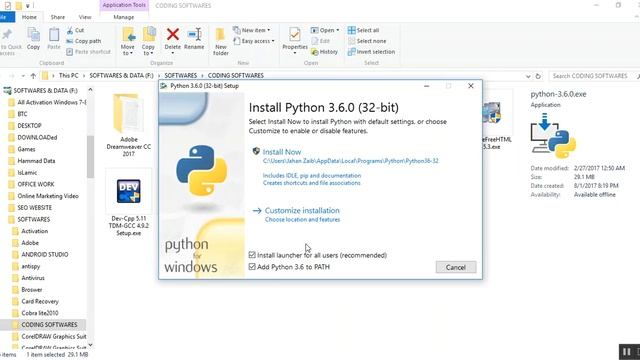This screenshot has height=360, width=640.
Task: Click Customize installation in Python setup
Action: [x=302, y=211]
